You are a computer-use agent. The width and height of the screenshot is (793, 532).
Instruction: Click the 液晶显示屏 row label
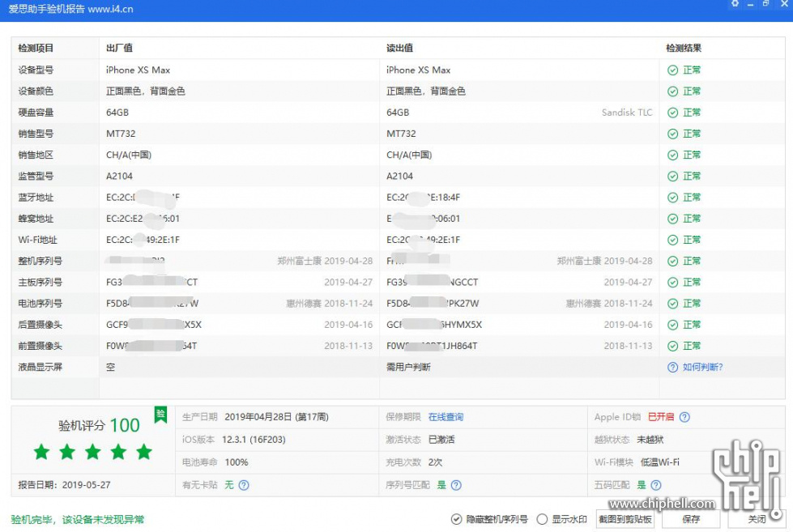[41, 368]
